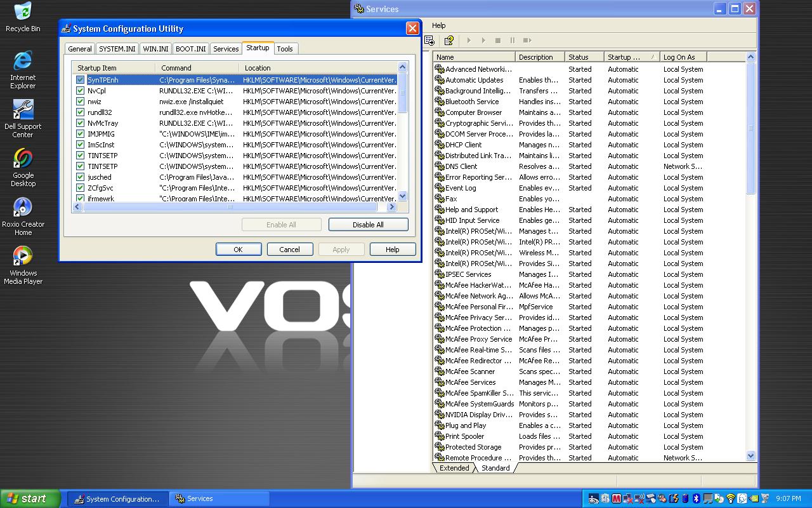The image size is (812, 508).
Task: Sort services by the Name column header
Action: (475, 57)
